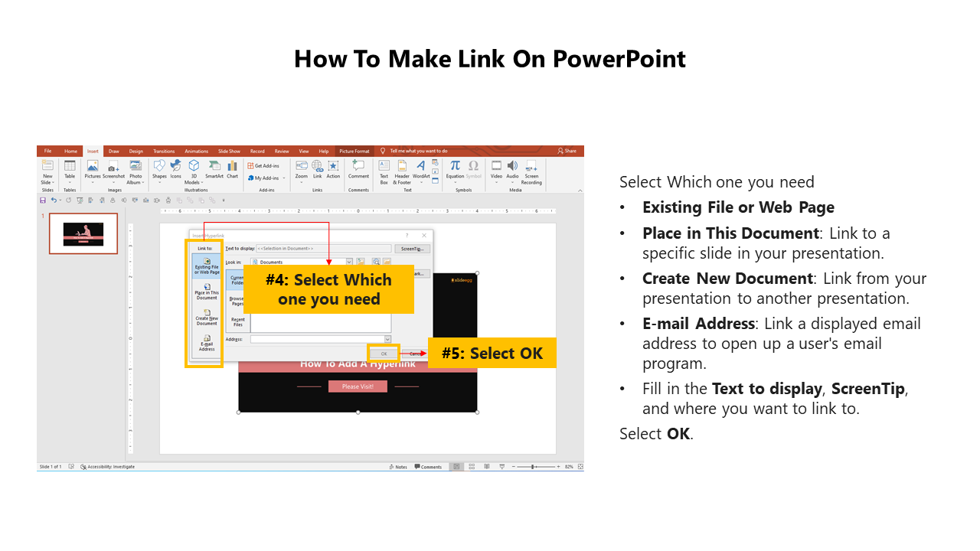Screen dimensions: 980x551
Task: Click the New Slide icon
Action: (47, 166)
